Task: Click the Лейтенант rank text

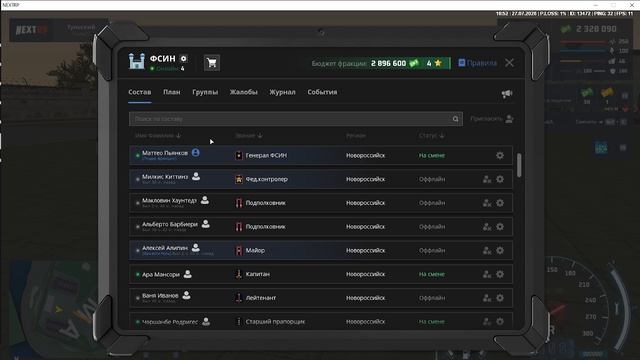Action: 261,298
